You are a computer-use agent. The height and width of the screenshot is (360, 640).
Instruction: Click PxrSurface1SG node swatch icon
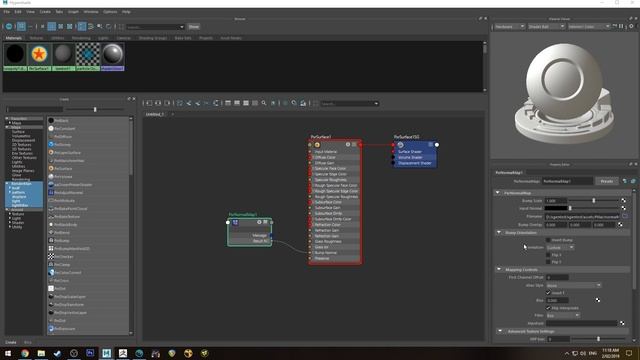coord(400,144)
